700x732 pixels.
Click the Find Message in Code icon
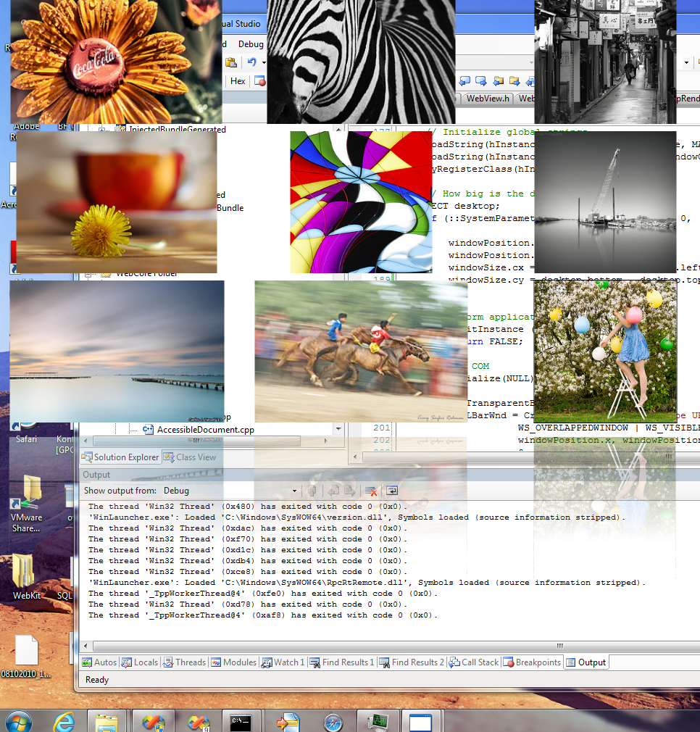point(312,491)
